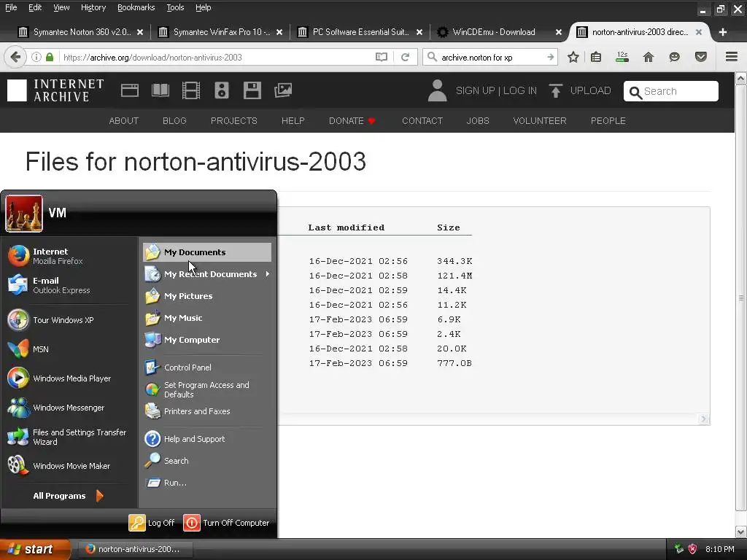Open My Documents folder
747x560 pixels.
206,252
